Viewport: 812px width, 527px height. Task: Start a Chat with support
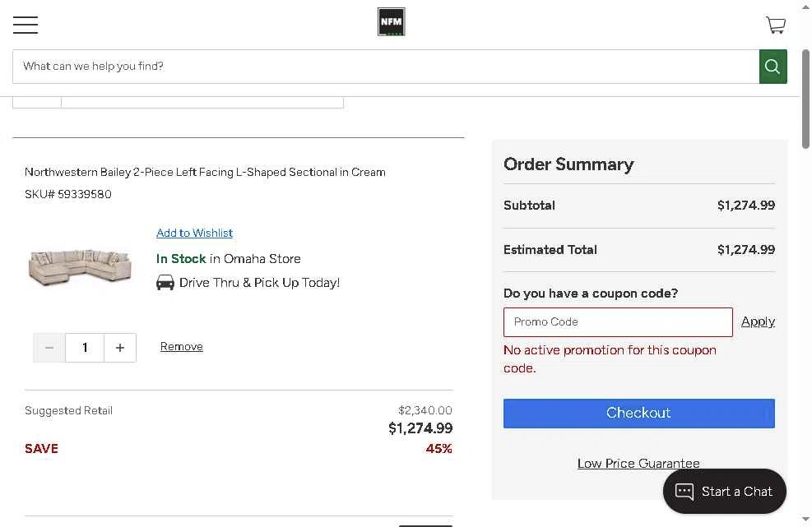(725, 492)
